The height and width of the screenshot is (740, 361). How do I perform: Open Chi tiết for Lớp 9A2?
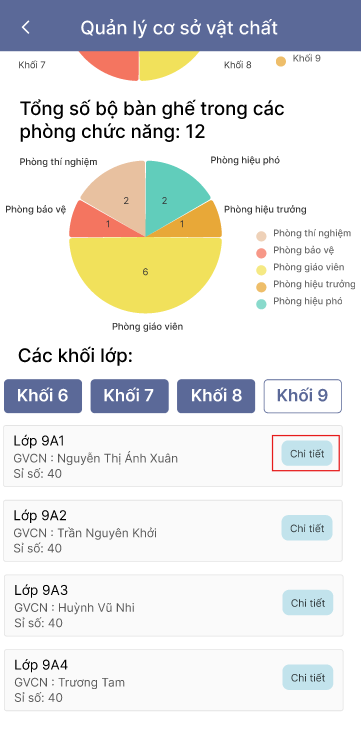307,528
